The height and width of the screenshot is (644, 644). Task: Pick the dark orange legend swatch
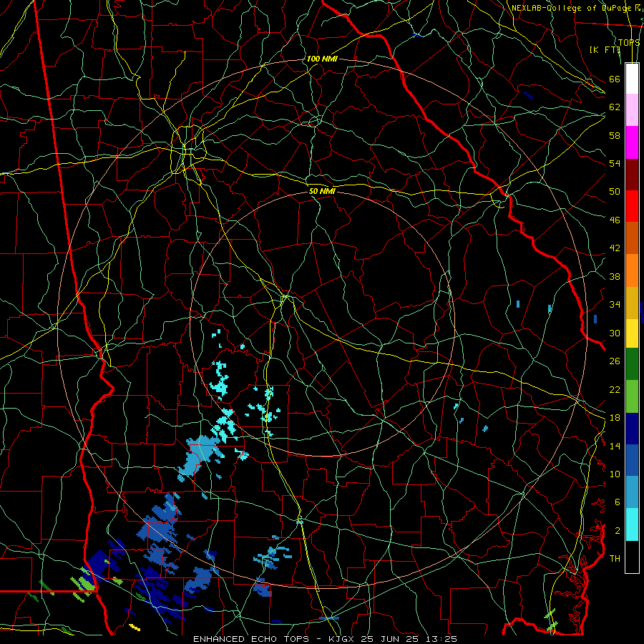(x=632, y=238)
